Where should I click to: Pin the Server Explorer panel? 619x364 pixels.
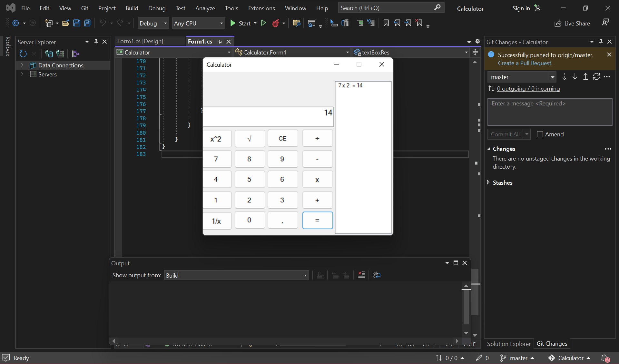click(x=96, y=42)
